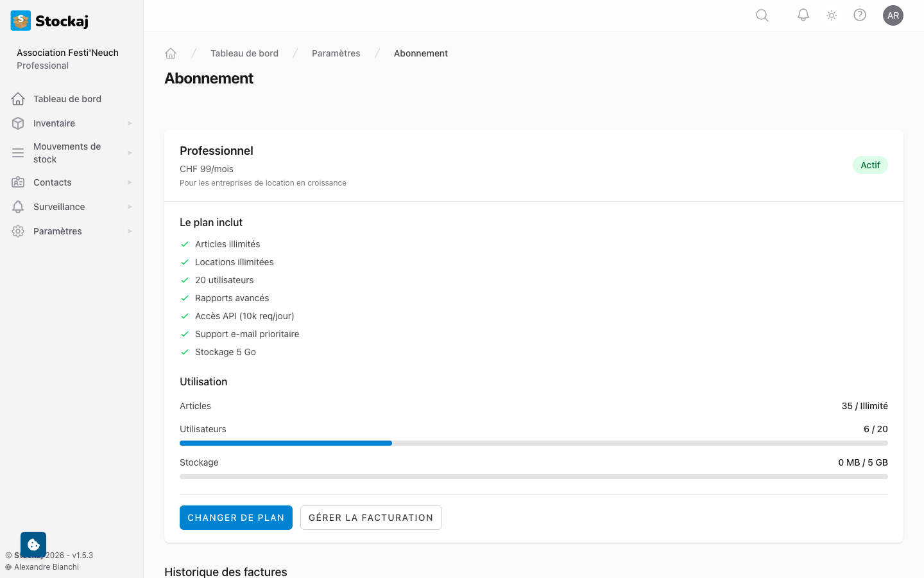Screen dimensions: 924x578
Task: Click "Support e-mail prioritaire" text
Action: pos(247,334)
